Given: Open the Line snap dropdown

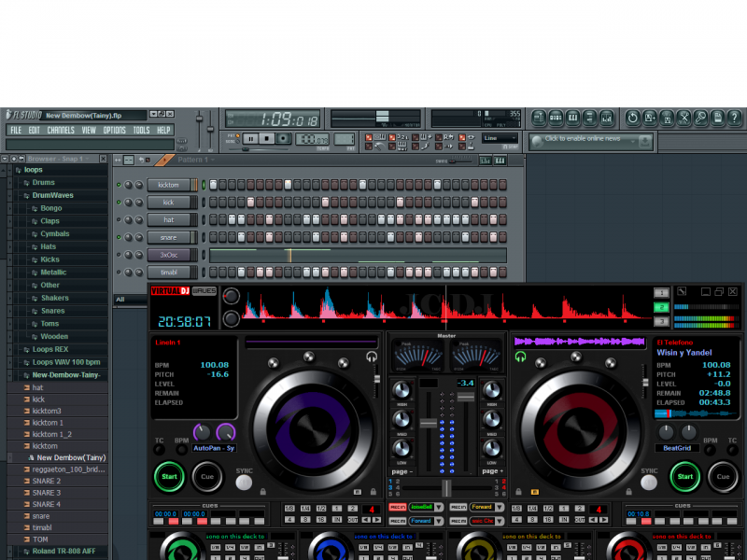Looking at the screenshot, I should pyautogui.click(x=500, y=138).
